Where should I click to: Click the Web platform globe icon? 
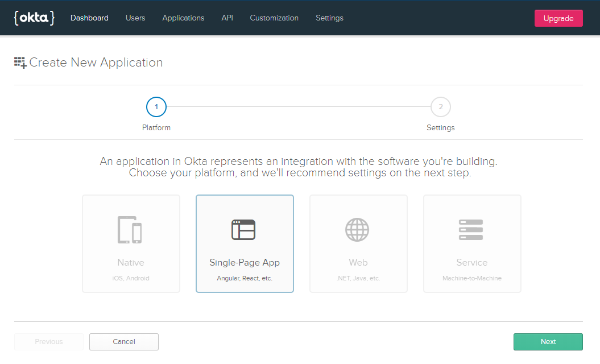click(358, 230)
